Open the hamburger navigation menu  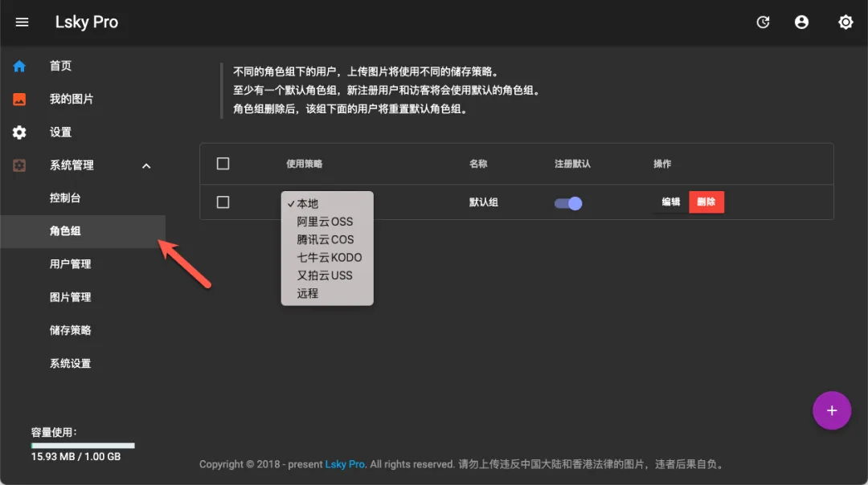coord(22,22)
